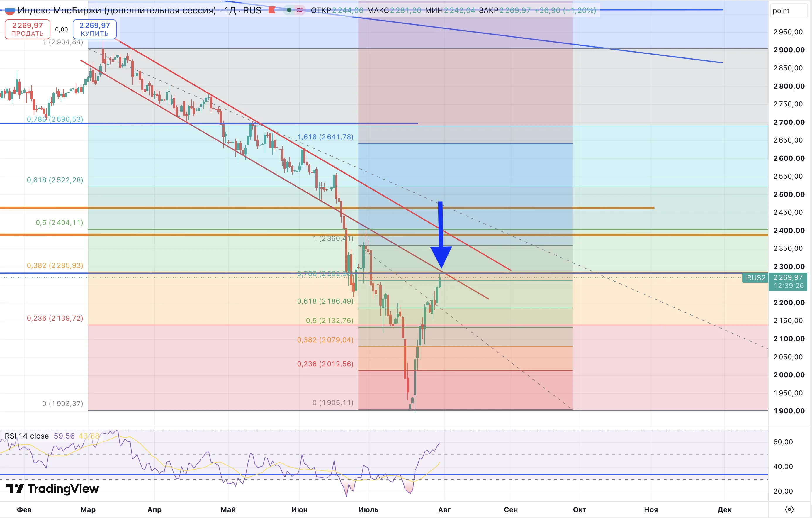The width and height of the screenshot is (812, 518).
Task: Click the ПРОДАТЬ sell button
Action: pos(28,29)
